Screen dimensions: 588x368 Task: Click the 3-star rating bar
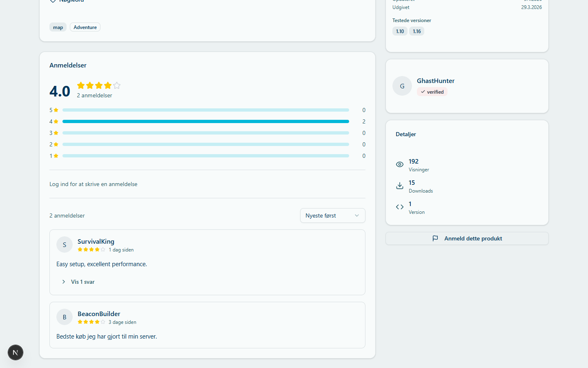(206, 133)
